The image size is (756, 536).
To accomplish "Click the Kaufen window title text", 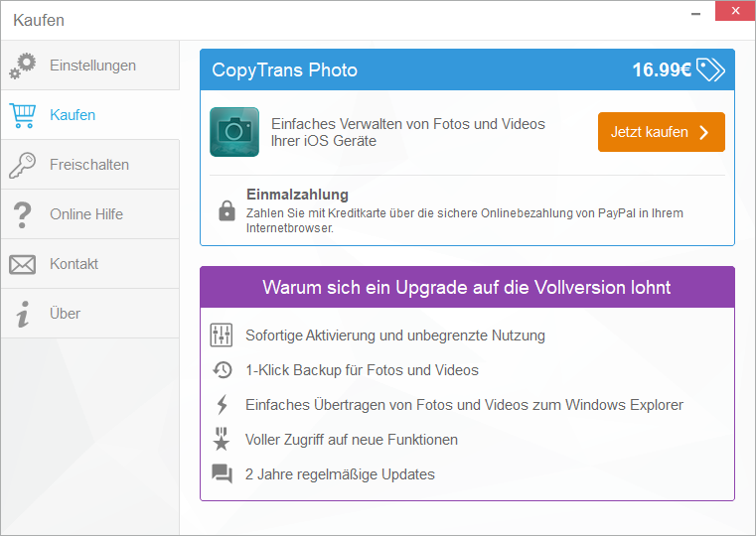I will [39, 20].
